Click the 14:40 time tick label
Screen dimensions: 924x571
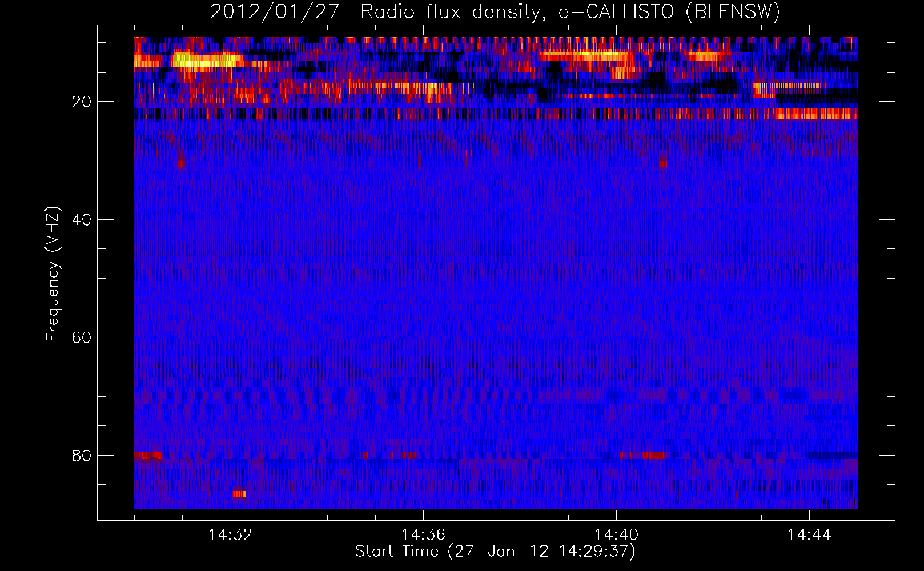pos(616,534)
